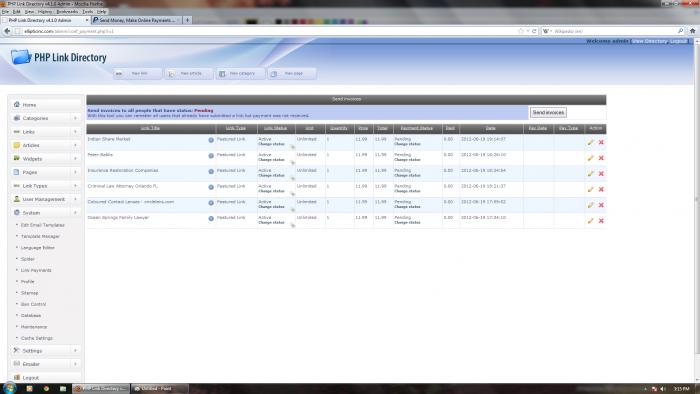Bookmark this page with the star icon
The image size is (700, 394).
point(521,31)
